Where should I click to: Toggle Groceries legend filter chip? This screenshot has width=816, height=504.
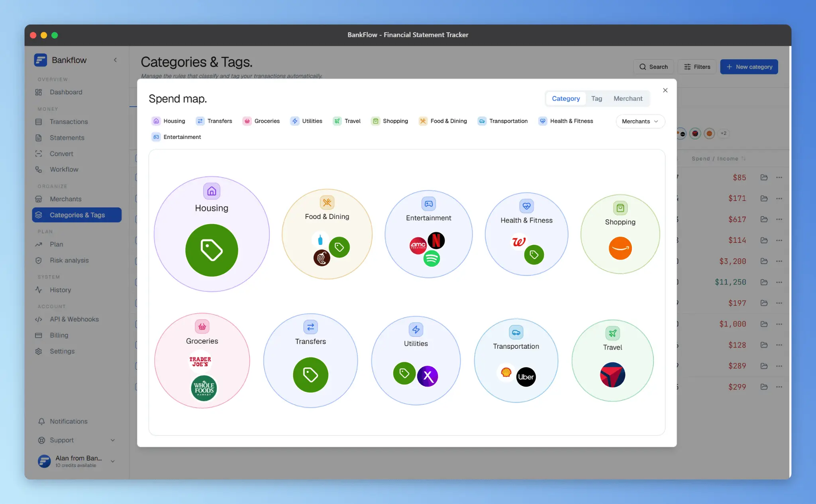(261, 121)
